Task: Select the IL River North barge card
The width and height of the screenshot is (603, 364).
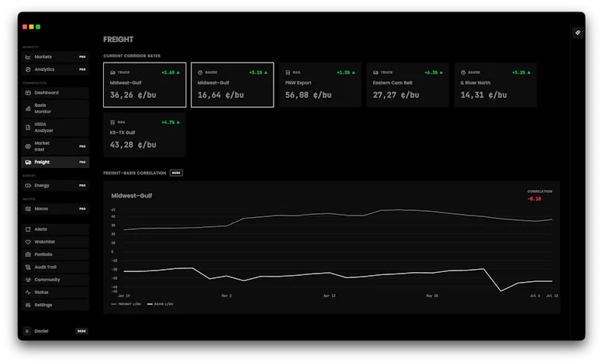Action: point(495,85)
